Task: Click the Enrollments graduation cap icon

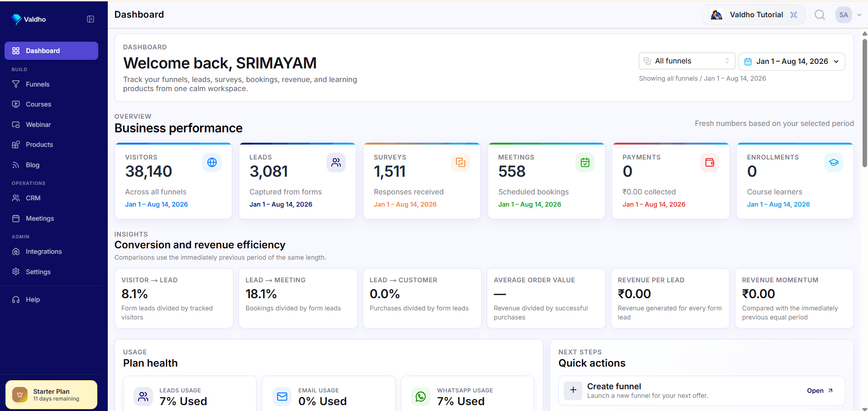Action: (x=834, y=162)
